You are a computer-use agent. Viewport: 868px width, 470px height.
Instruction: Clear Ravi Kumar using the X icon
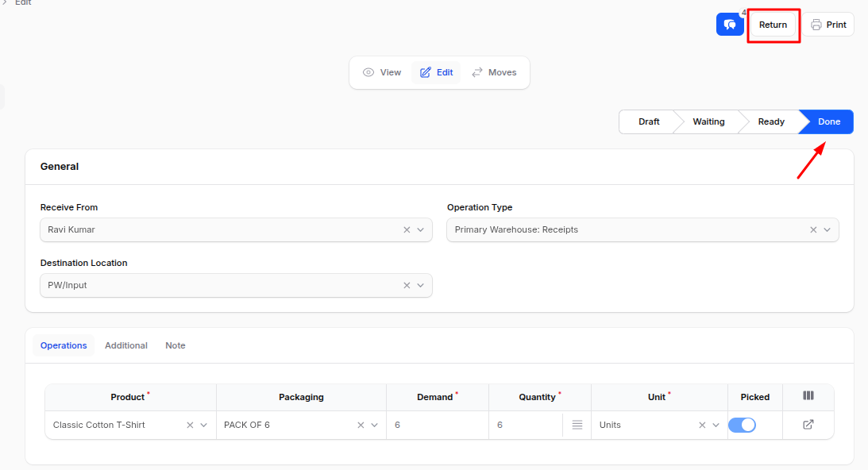pos(407,229)
